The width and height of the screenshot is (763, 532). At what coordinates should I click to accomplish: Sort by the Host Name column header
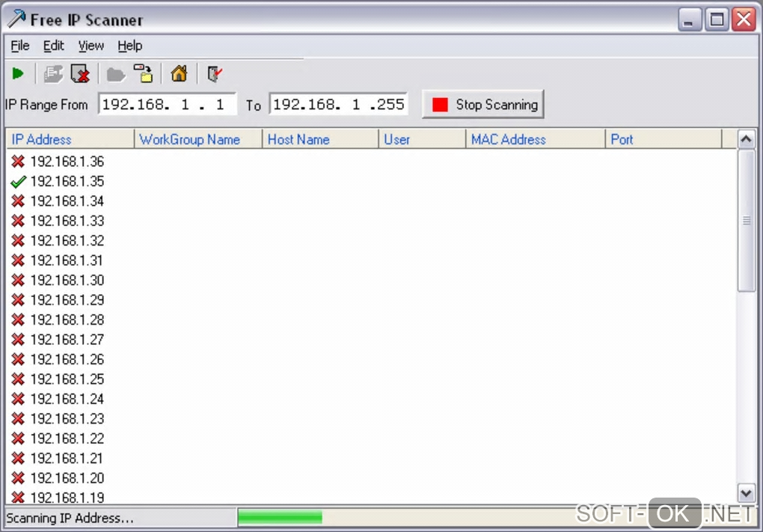[x=321, y=139]
